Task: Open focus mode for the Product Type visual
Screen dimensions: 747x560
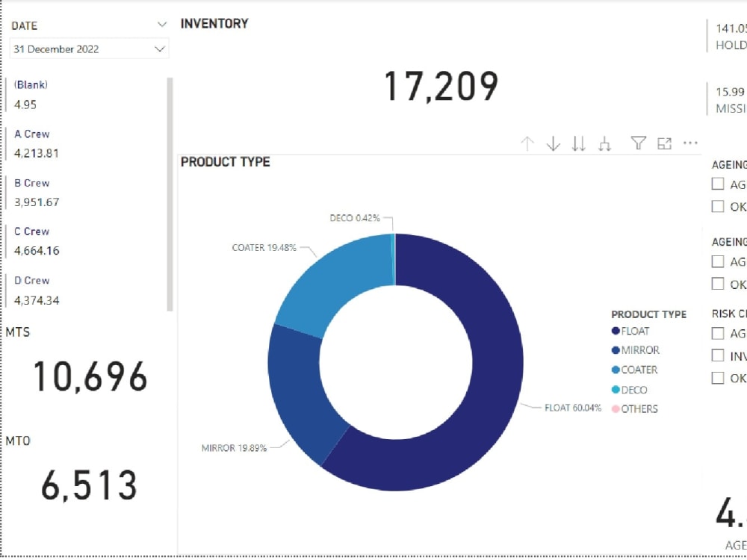Action: 664,143
